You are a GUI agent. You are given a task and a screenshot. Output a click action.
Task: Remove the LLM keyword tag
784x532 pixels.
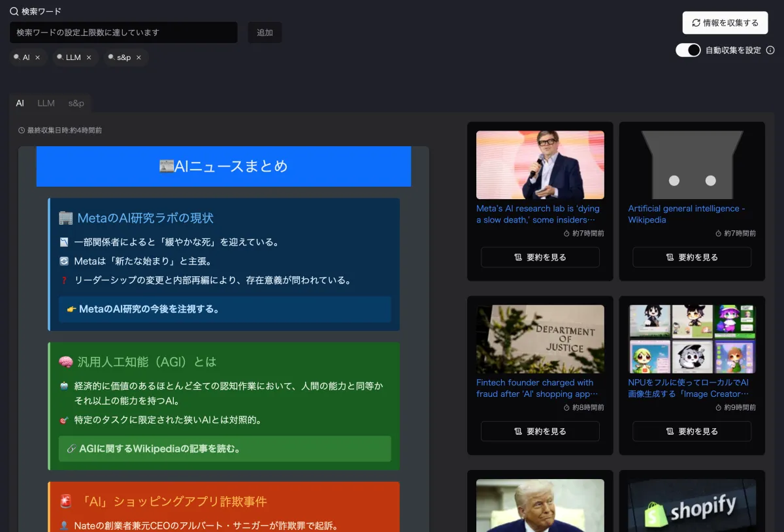(x=89, y=57)
